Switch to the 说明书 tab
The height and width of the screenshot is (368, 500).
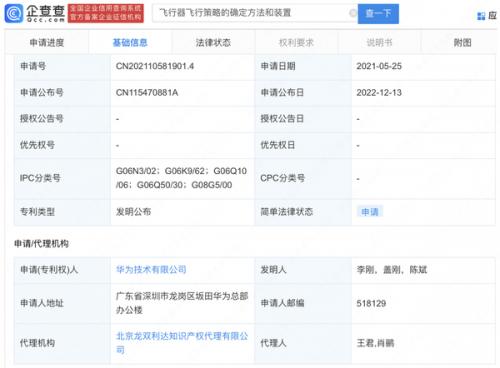click(379, 42)
